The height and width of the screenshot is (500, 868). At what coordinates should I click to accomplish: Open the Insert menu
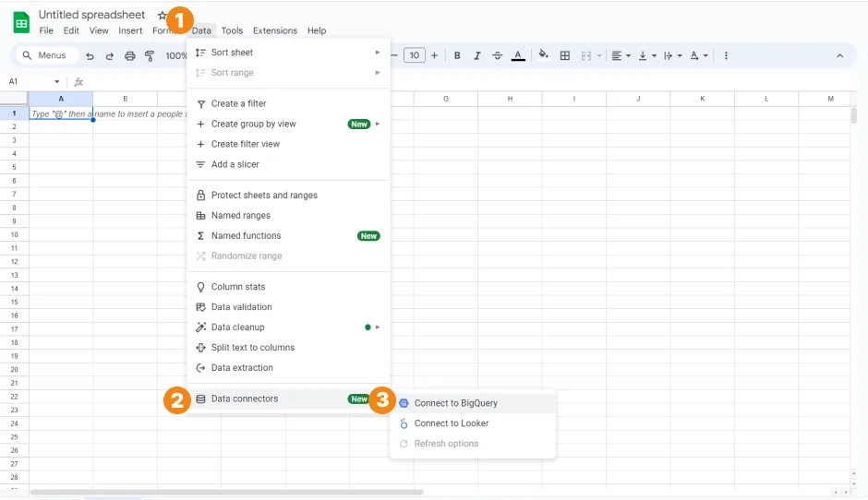click(130, 30)
